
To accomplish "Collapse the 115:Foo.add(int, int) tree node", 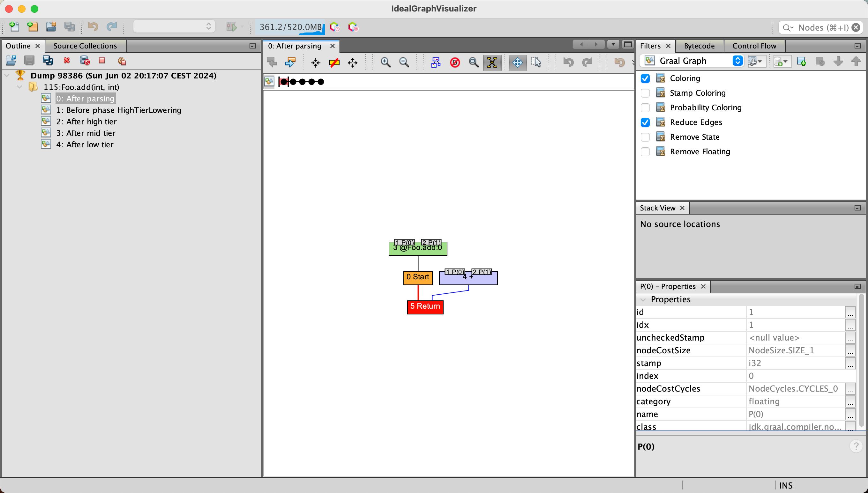I will (19, 87).
